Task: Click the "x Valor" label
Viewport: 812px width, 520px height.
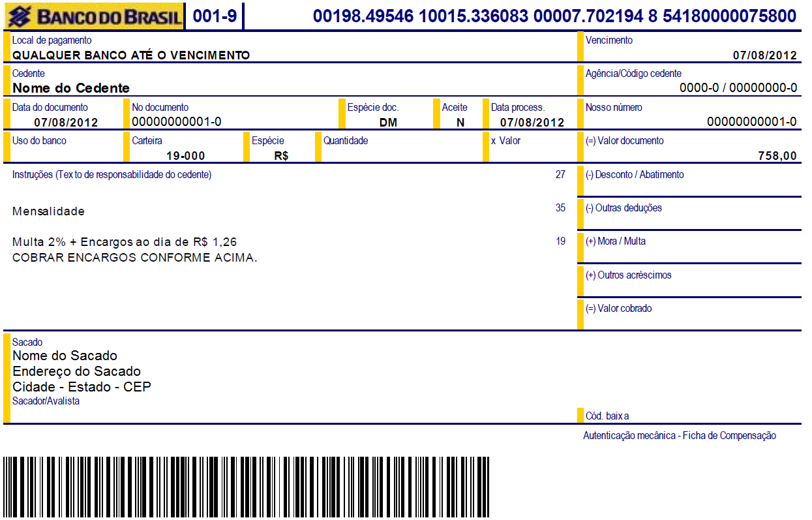Action: pos(506,140)
